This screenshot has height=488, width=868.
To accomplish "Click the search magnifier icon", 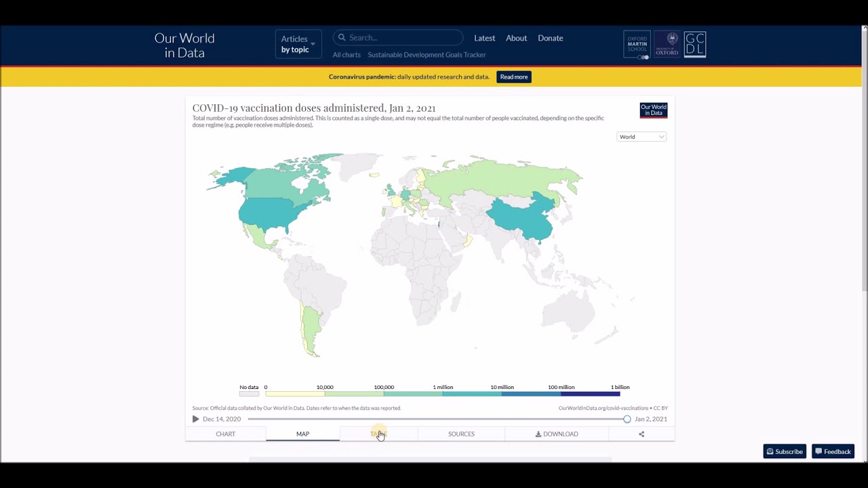I will click(x=342, y=38).
